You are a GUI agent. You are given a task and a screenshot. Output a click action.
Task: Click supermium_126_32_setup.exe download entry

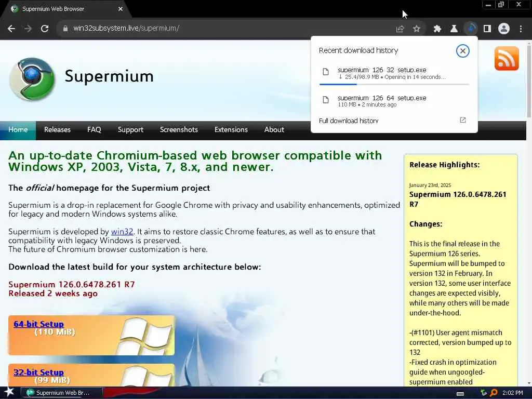[x=394, y=73]
